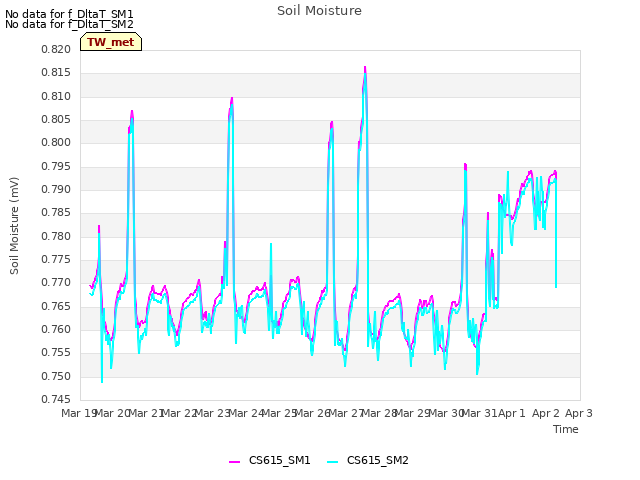Screen dimensions: 640x480
Task: Click the 0.810 y-axis tick label
Action: pos(56,96)
